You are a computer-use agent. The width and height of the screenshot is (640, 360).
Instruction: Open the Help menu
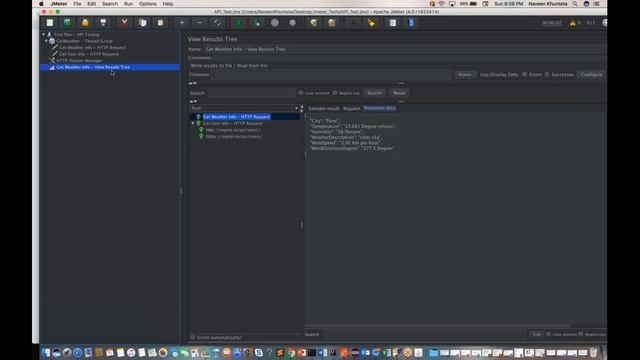pos(168,4)
